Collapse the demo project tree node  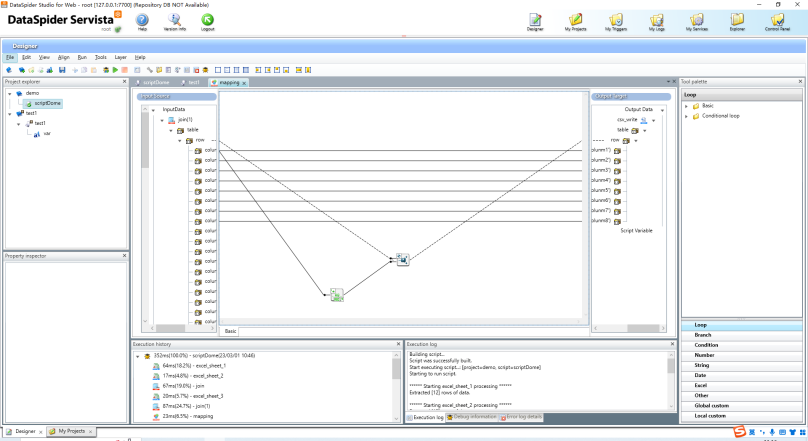click(10, 94)
